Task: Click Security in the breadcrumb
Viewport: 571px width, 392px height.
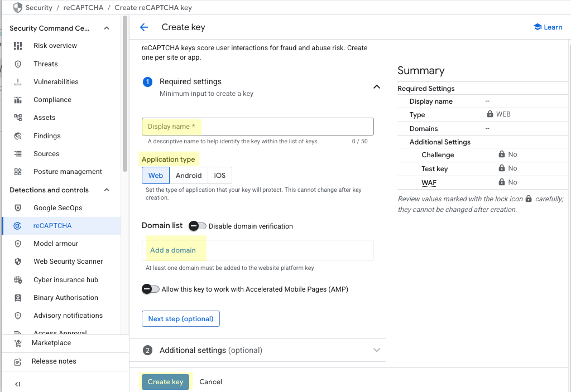Action: [39, 8]
